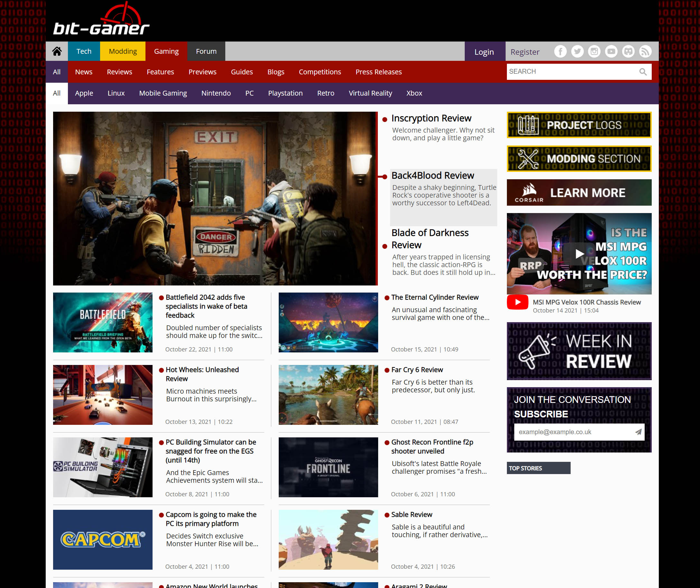Open the Week in Review banner
700x588 pixels.
pos(579,351)
